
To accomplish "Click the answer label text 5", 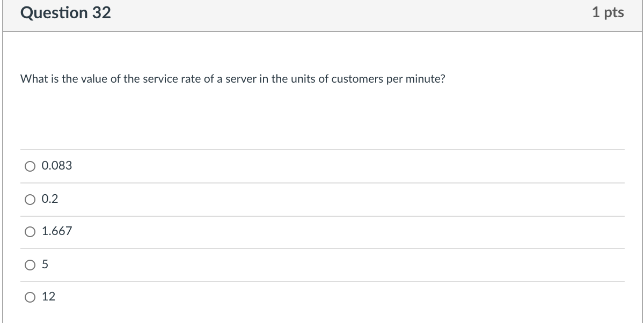I will (x=45, y=265).
